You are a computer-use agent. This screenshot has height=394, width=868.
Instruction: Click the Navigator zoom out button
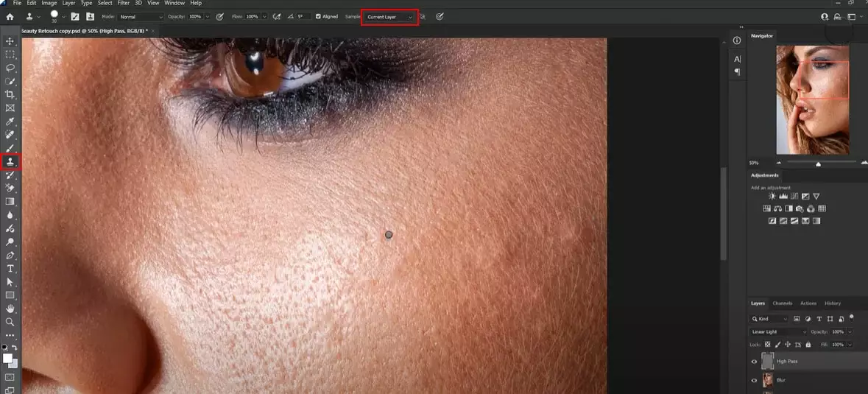click(780, 163)
